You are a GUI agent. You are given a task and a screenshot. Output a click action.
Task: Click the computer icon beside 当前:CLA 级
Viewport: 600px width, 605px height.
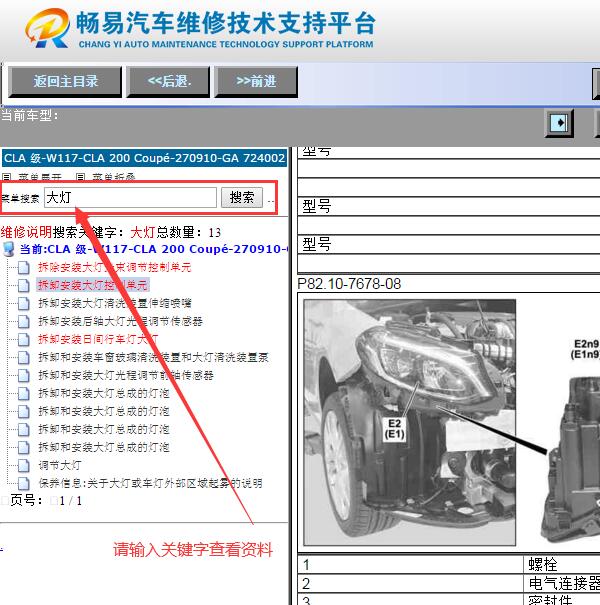(x=8, y=249)
